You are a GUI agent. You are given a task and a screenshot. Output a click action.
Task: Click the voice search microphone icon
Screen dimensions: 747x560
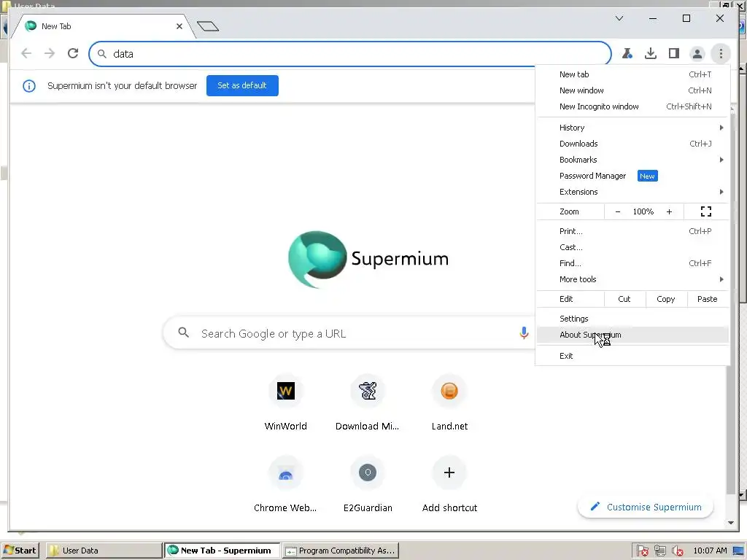[524, 332]
